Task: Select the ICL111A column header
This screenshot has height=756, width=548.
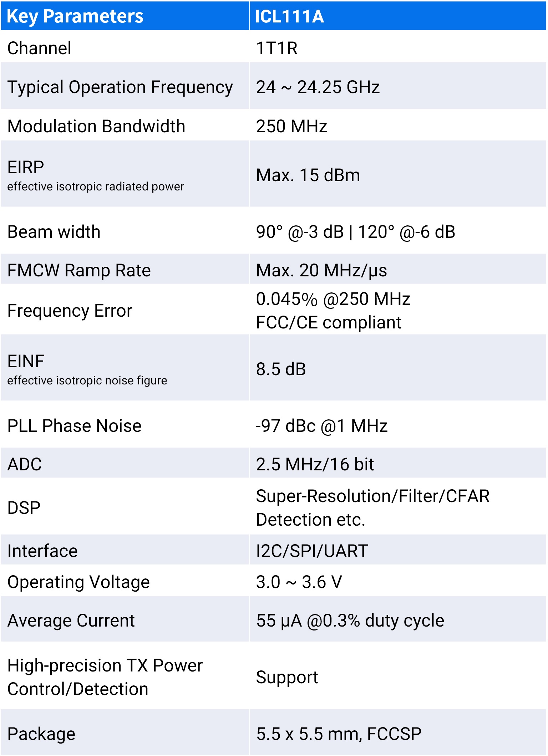Action: pyautogui.click(x=398, y=16)
